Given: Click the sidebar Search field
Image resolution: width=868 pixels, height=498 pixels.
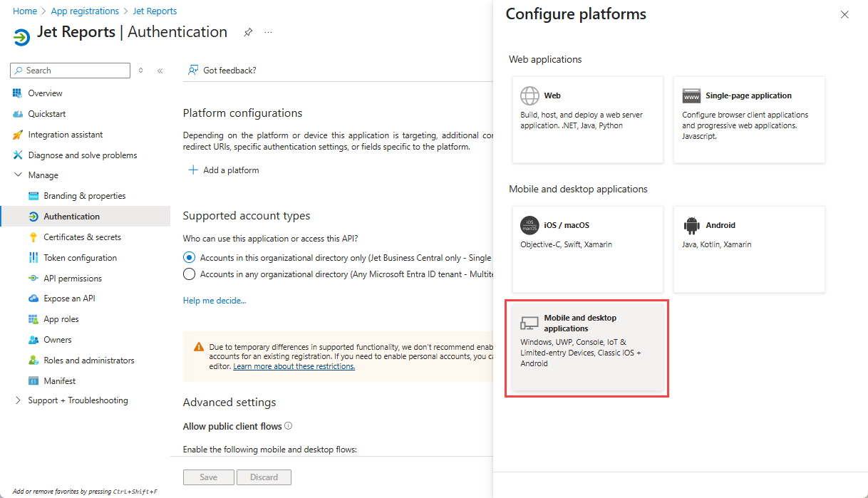Looking at the screenshot, I should [71, 71].
